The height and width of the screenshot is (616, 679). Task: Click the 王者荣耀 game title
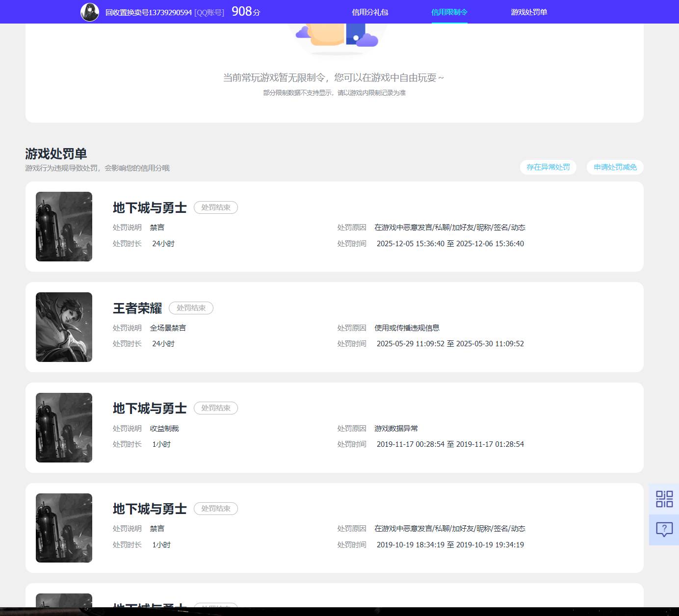click(x=137, y=308)
